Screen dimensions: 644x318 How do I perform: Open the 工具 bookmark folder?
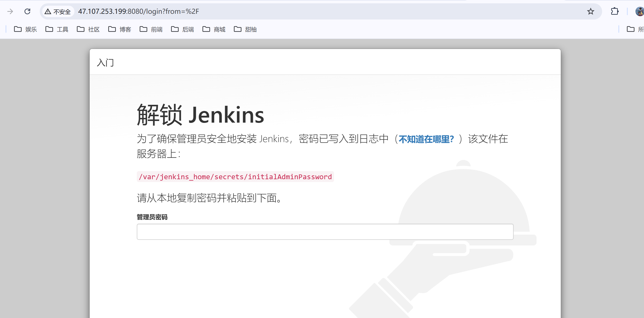coord(57,29)
